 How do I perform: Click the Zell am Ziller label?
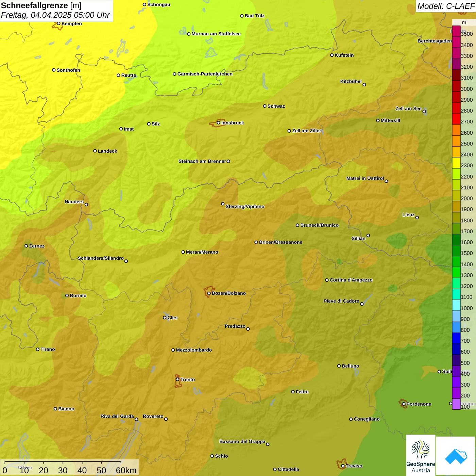[306, 131]
